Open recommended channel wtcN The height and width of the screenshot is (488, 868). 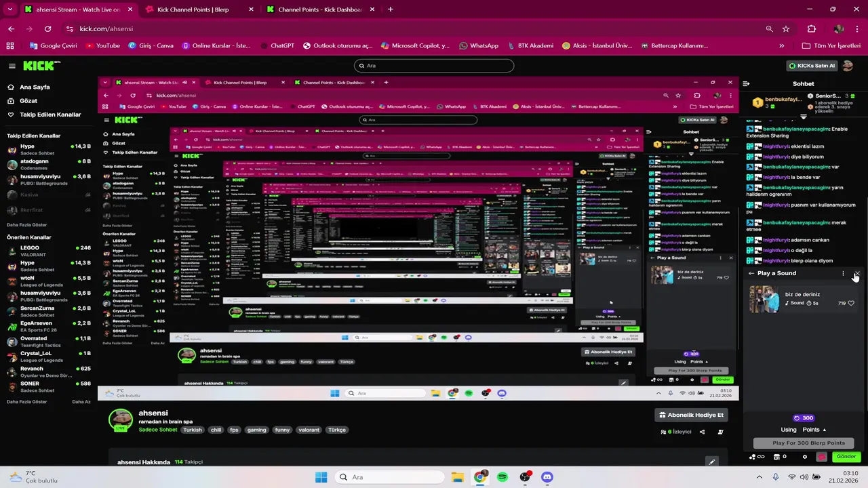(x=47, y=281)
